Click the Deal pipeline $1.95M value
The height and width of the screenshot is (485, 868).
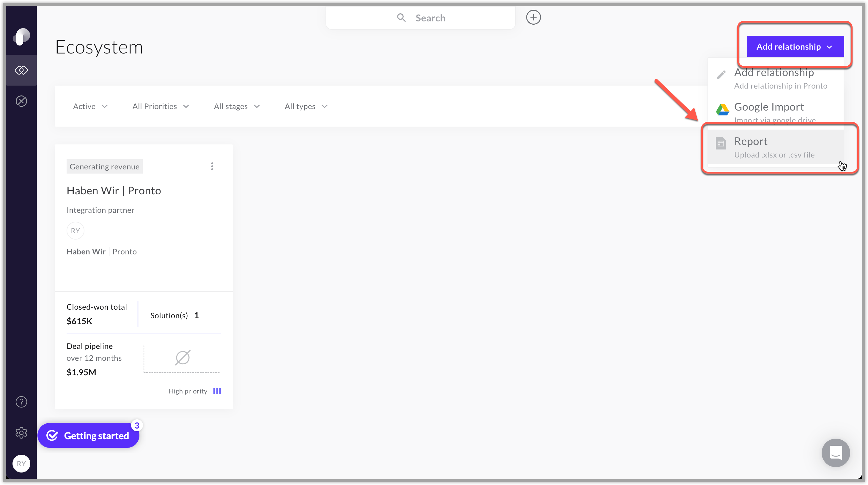tap(81, 372)
